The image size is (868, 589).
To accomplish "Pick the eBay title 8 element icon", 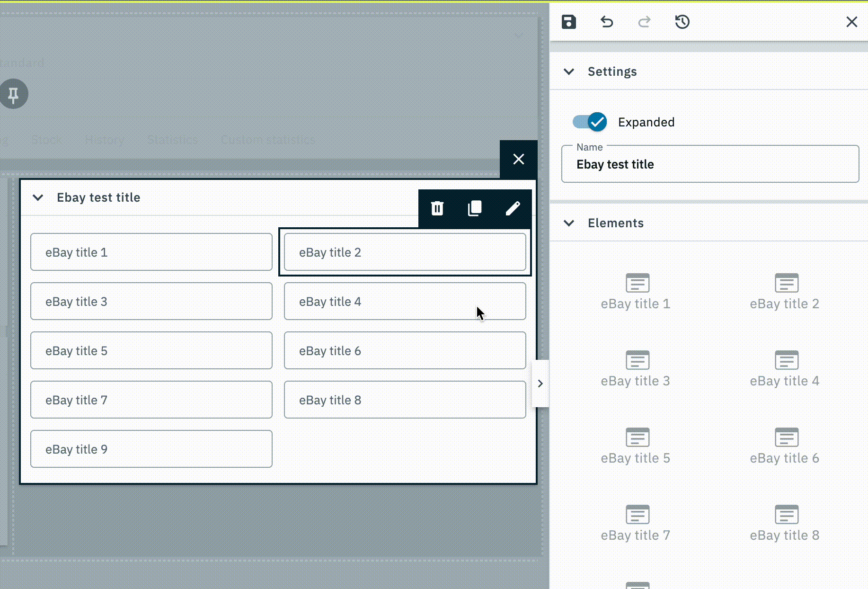I will (787, 515).
